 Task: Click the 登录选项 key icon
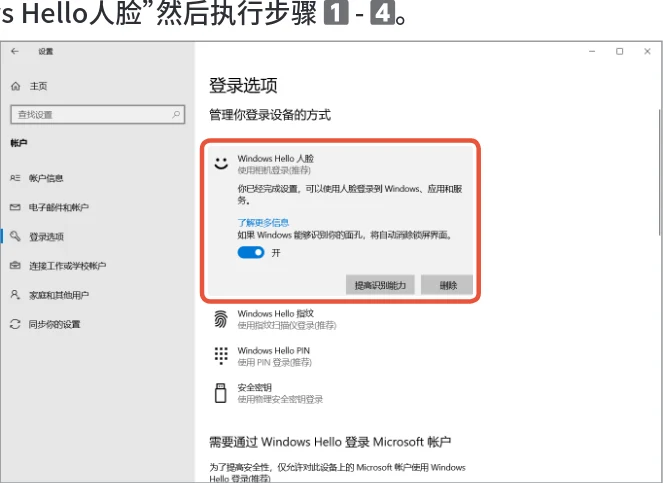15,236
